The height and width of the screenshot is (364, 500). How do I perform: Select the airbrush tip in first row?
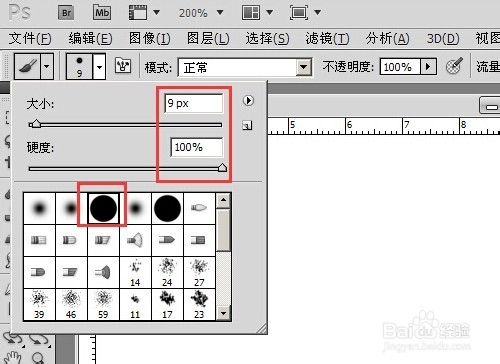tap(199, 208)
